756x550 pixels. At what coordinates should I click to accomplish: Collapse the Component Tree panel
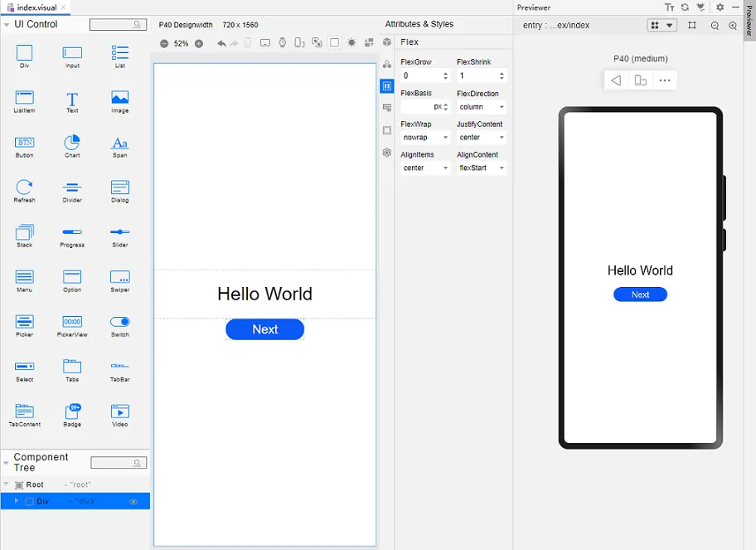coord(7,463)
